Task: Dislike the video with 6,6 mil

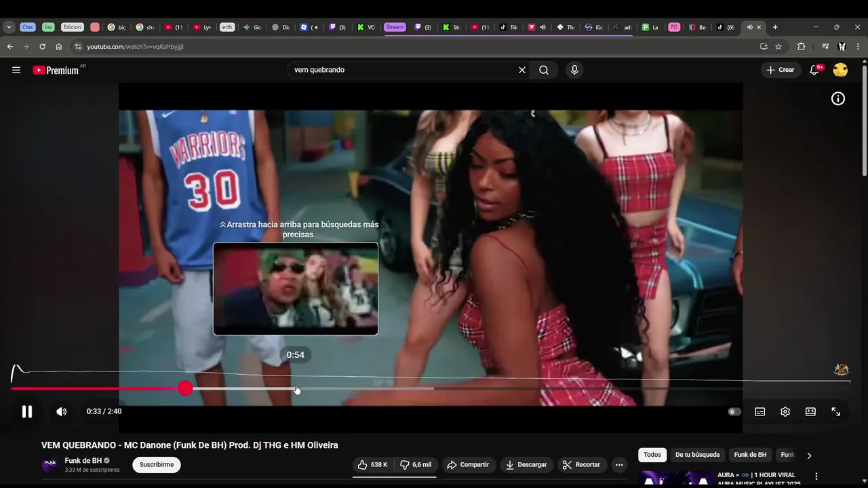Action: (415, 465)
